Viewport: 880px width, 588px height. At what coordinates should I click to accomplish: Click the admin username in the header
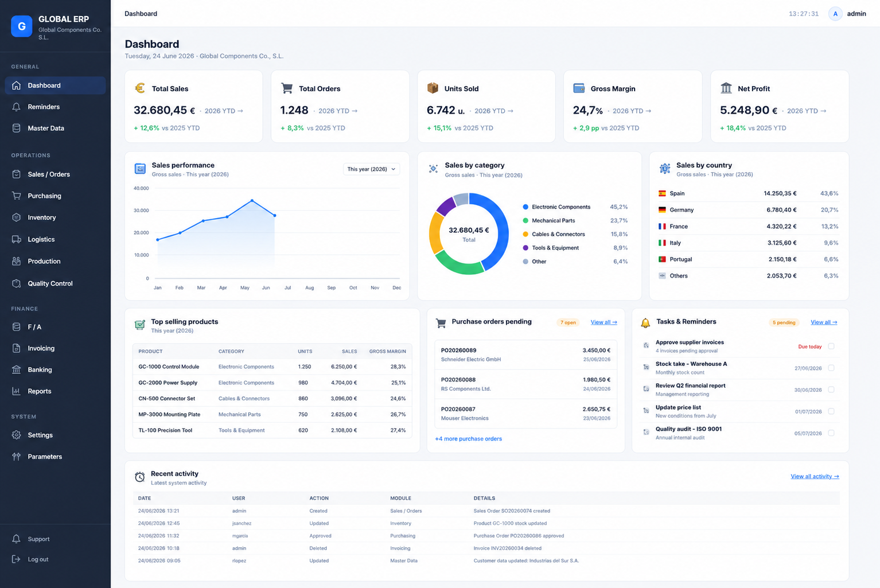(856, 14)
